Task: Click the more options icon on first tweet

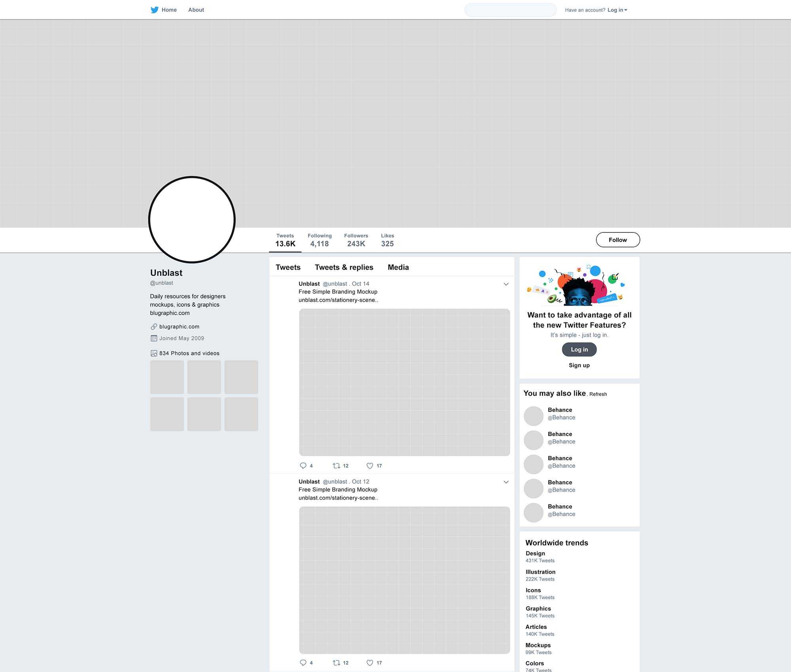Action: [x=506, y=284]
